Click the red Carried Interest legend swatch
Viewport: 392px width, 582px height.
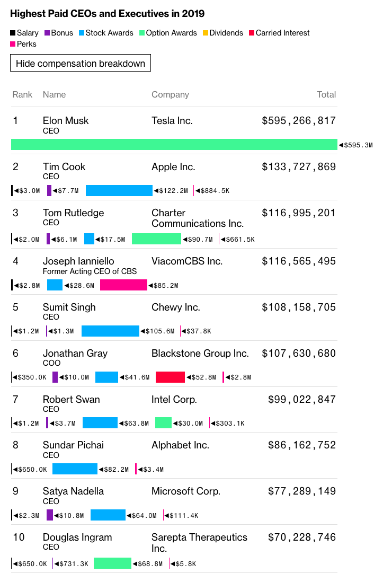pos(252,33)
